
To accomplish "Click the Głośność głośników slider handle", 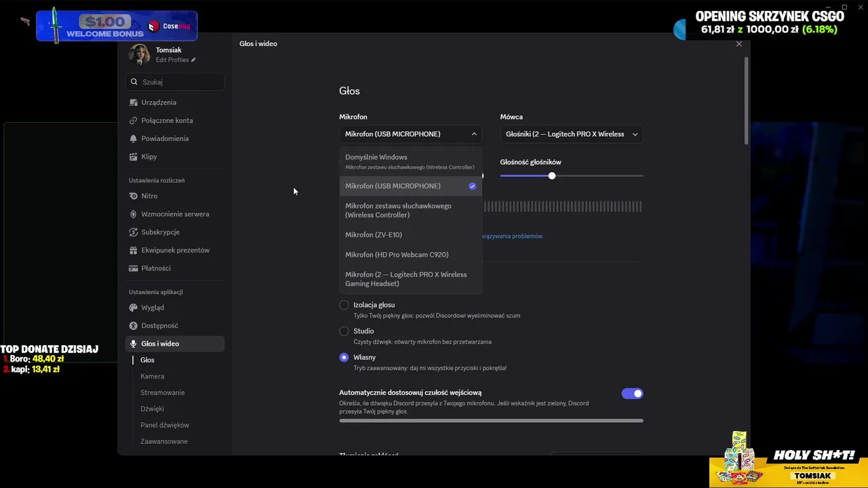I will pyautogui.click(x=552, y=176).
